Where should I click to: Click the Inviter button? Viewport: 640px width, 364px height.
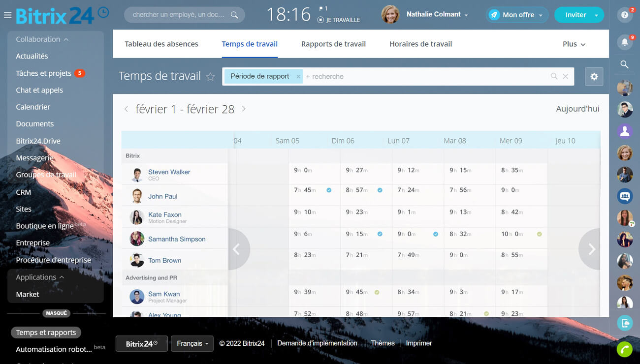pos(575,15)
